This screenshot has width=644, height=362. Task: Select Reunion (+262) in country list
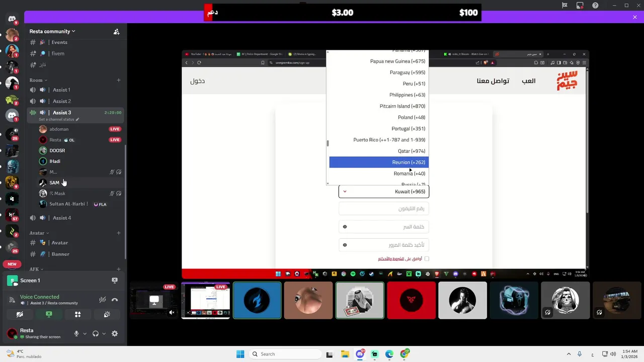tap(379, 162)
